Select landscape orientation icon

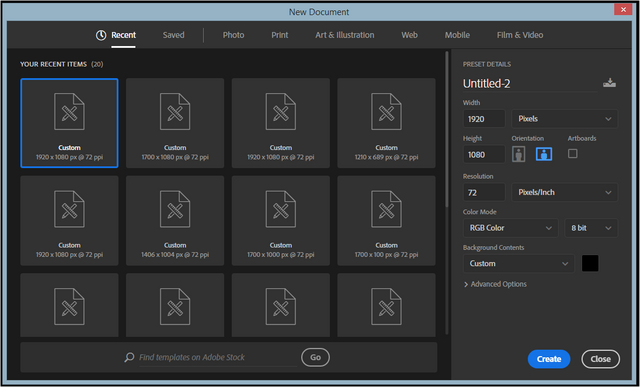tap(544, 154)
